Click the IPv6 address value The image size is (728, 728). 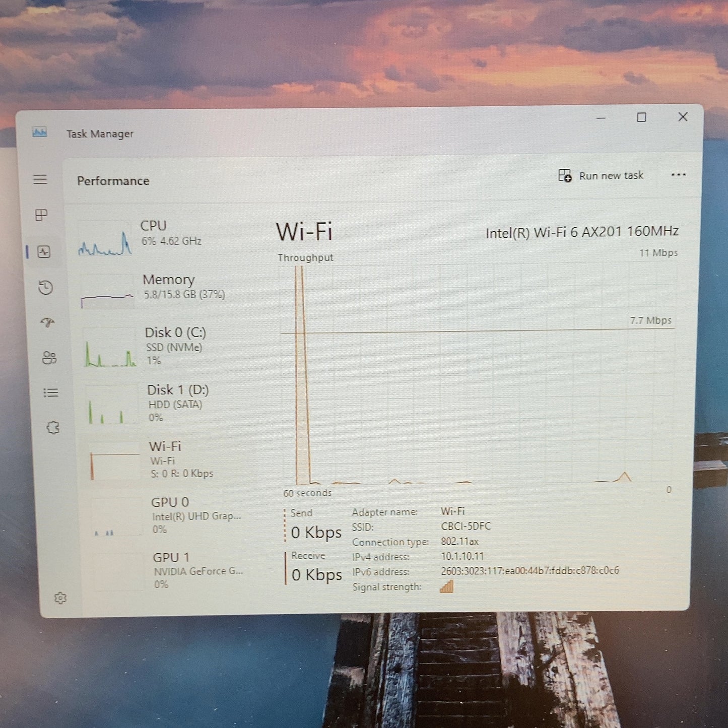click(530, 570)
